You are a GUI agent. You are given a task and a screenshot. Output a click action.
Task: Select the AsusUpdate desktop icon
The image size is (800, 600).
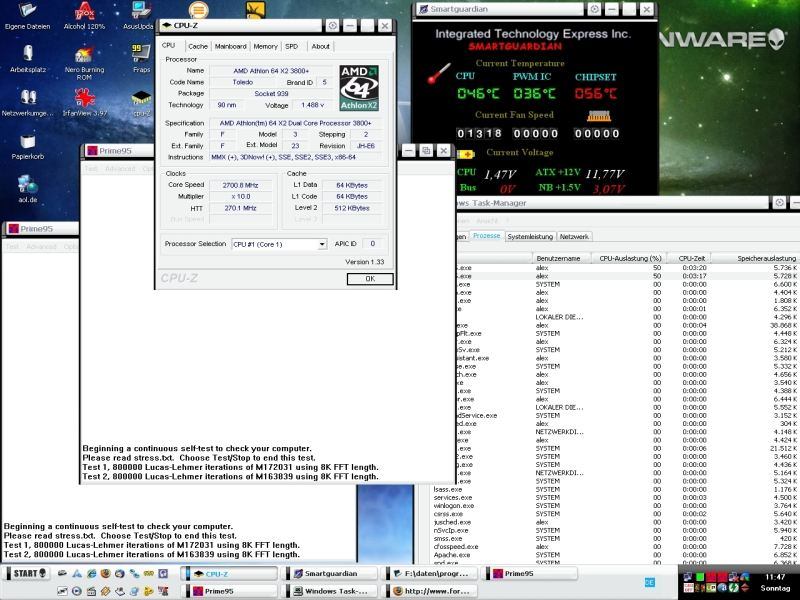[x=139, y=15]
